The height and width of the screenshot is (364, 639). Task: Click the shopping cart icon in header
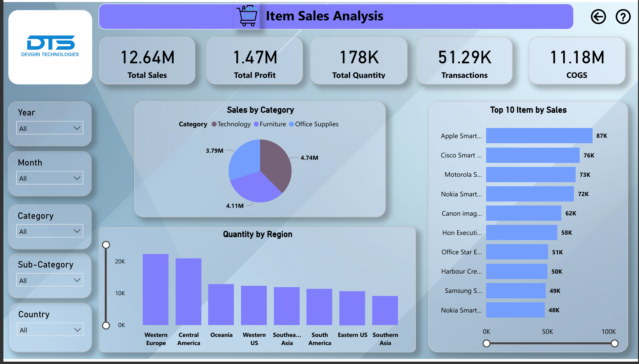[247, 16]
